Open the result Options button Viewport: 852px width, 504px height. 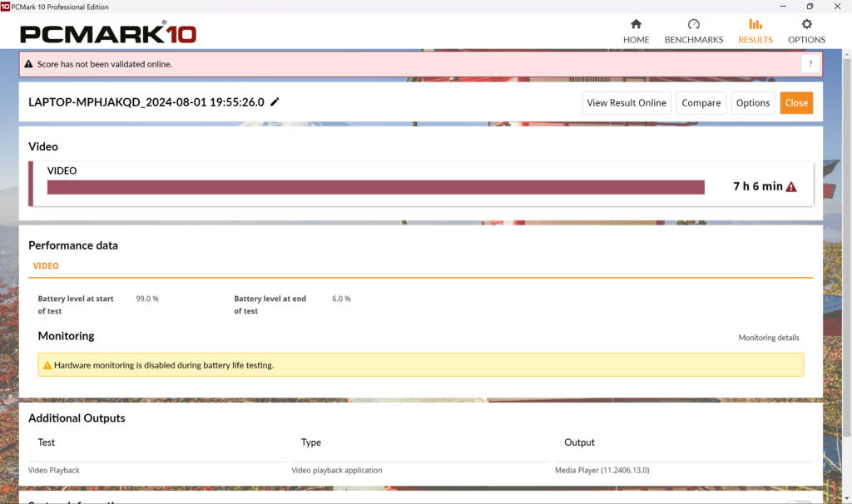click(752, 103)
